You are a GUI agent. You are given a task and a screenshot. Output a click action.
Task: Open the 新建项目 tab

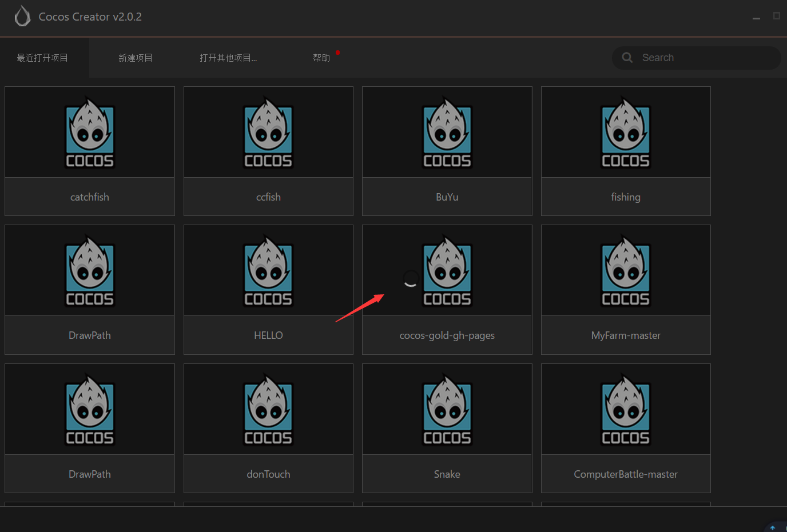(x=136, y=58)
